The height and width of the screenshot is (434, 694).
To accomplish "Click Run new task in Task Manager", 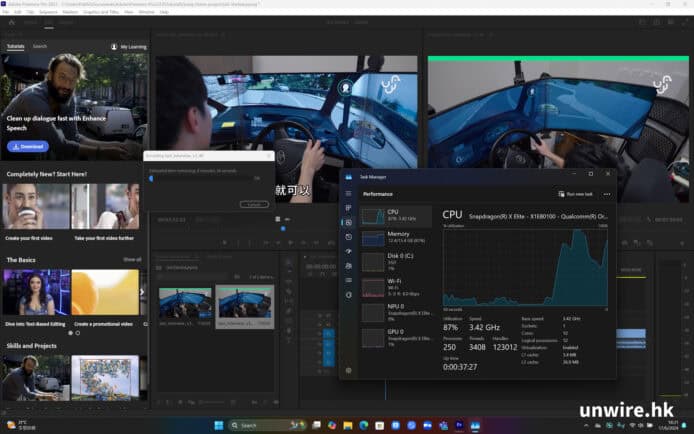I will pyautogui.click(x=574, y=194).
